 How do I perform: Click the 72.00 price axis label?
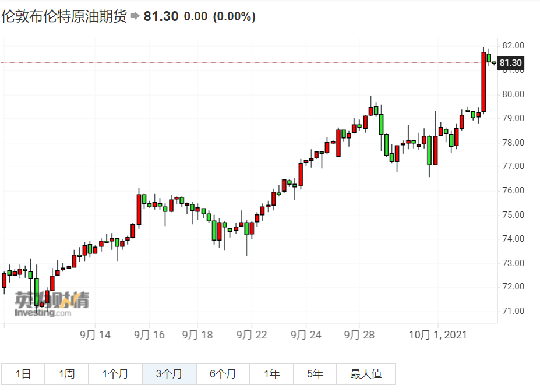click(x=513, y=287)
